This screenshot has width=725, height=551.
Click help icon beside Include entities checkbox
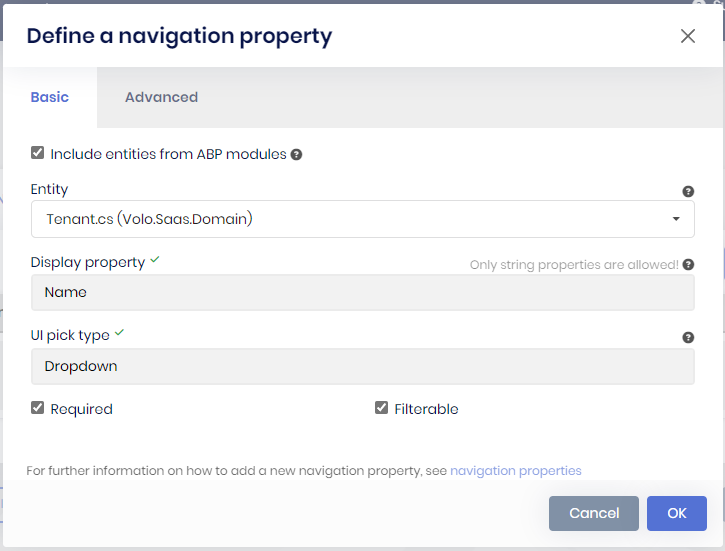[297, 155]
